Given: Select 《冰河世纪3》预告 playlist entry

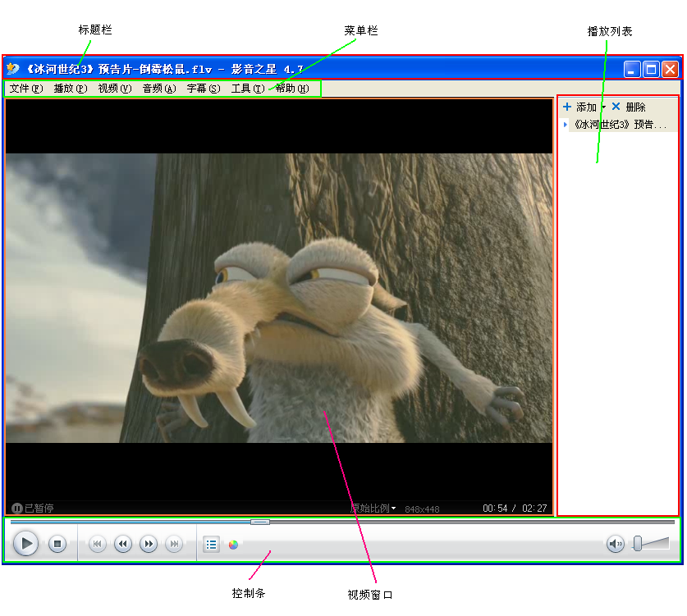Looking at the screenshot, I should [620, 125].
